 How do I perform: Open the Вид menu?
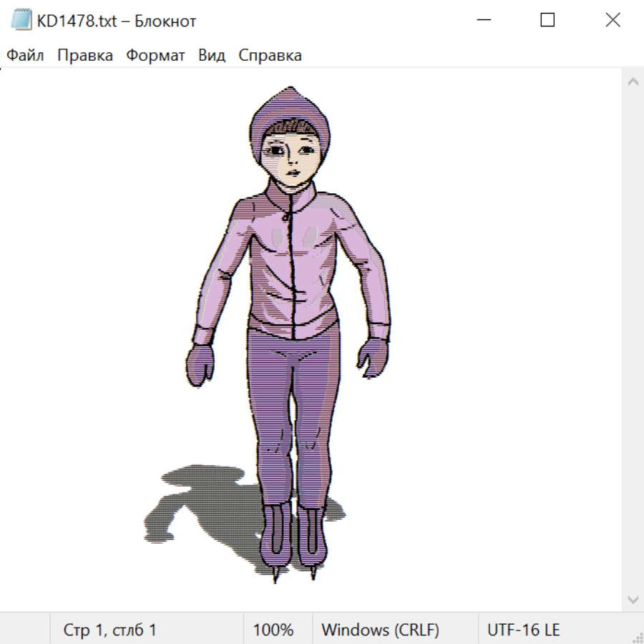pyautogui.click(x=211, y=55)
